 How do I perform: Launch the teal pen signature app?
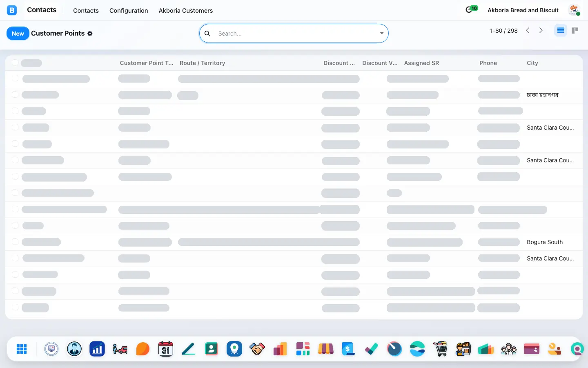point(189,349)
